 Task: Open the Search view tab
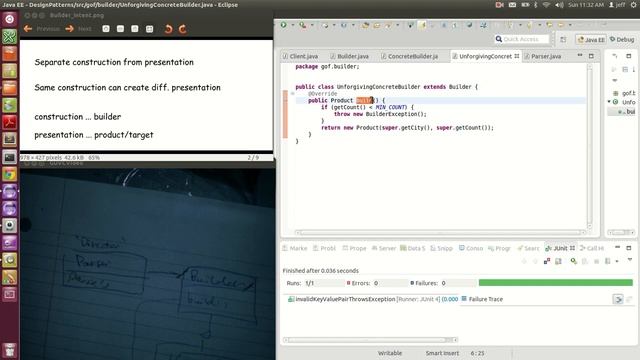pyautogui.click(x=528, y=248)
